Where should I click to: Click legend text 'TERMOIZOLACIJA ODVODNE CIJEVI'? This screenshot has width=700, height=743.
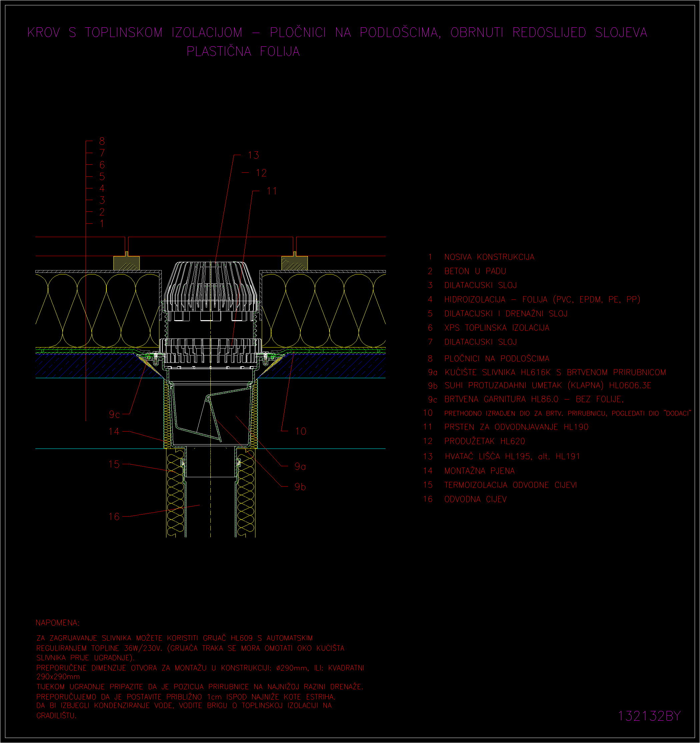(x=511, y=485)
